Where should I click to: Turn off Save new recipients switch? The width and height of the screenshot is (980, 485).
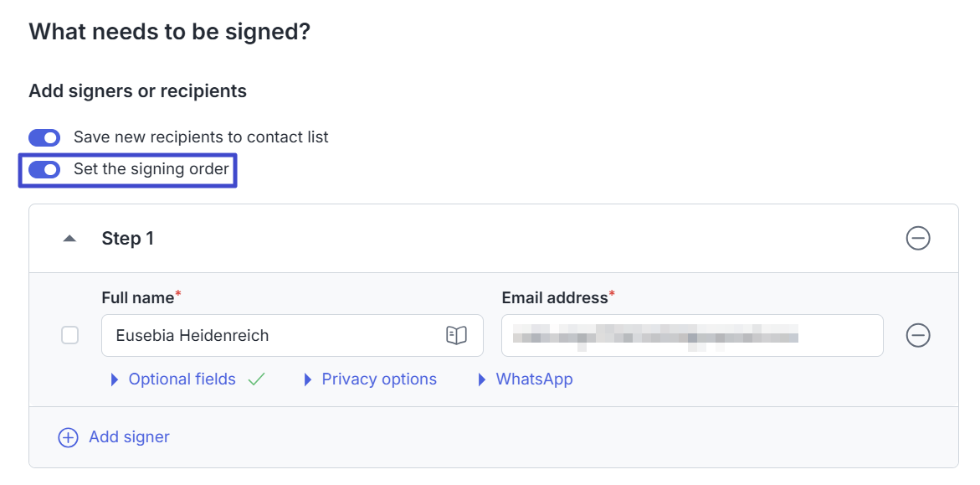pos(44,137)
